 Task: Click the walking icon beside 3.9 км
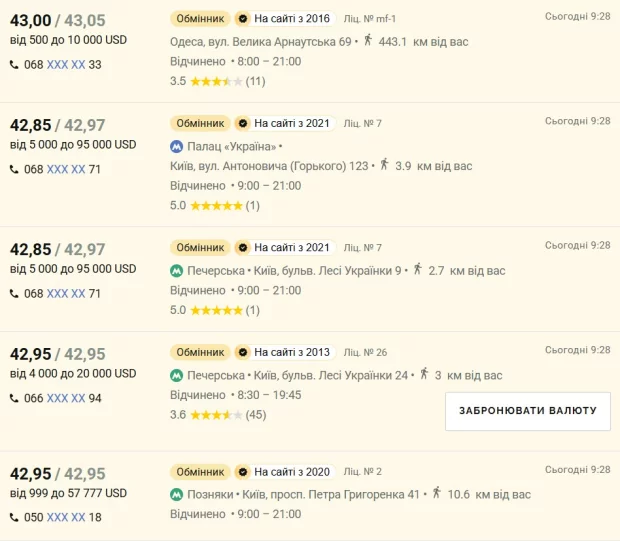click(384, 163)
